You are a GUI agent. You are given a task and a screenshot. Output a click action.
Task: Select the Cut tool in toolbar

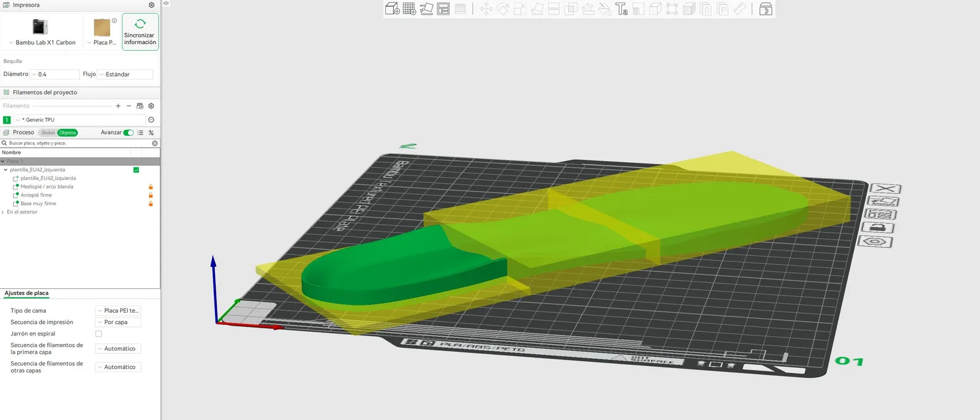click(x=554, y=9)
